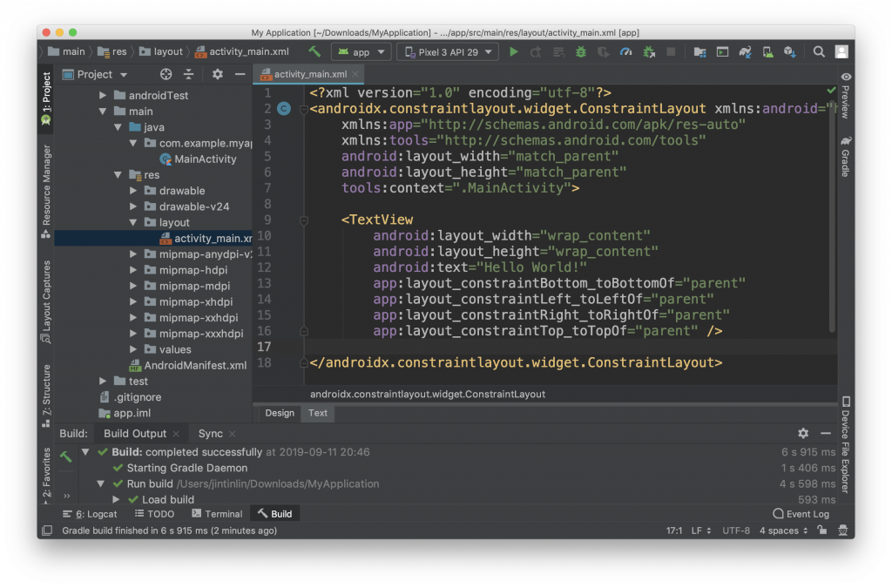The height and width of the screenshot is (588, 892).
Task: Collapse the res folder
Action: [118, 174]
